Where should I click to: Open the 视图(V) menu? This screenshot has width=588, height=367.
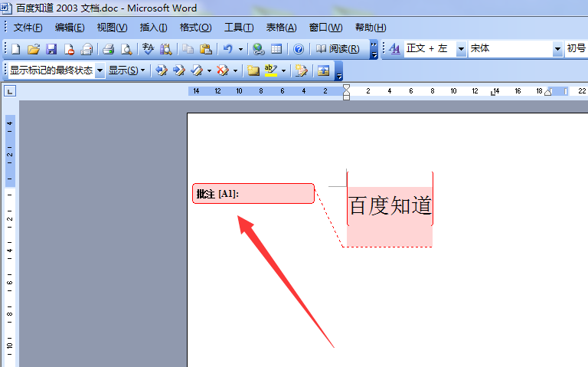112,28
